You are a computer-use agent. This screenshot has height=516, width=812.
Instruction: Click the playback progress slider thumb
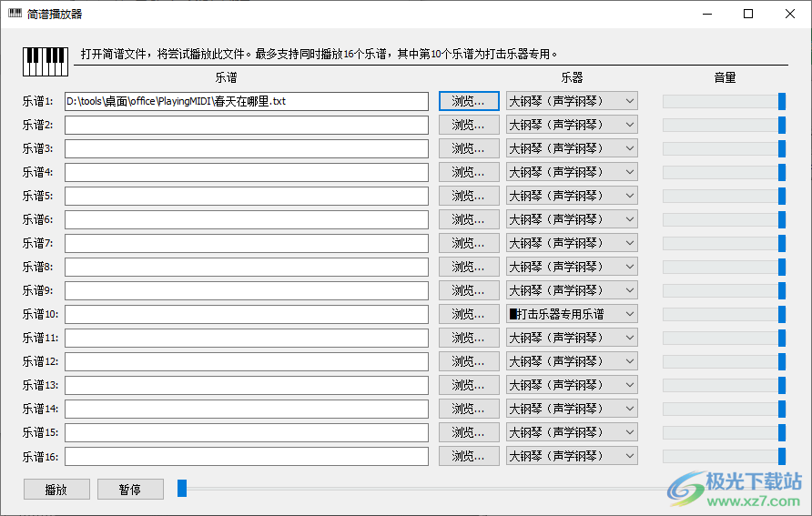tap(182, 488)
